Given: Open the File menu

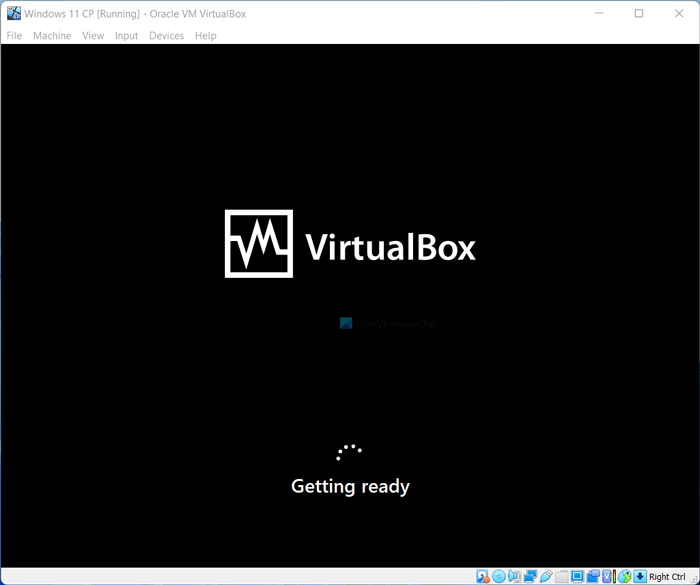Looking at the screenshot, I should point(14,36).
